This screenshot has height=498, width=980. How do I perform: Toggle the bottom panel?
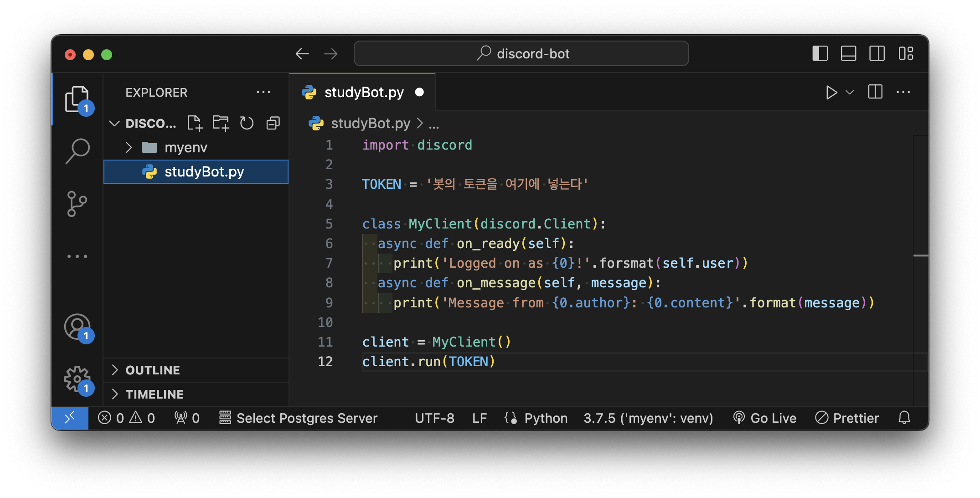848,53
